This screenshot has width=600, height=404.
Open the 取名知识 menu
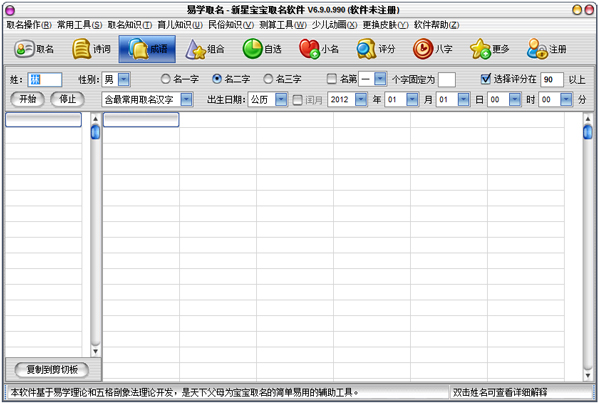pyautogui.click(x=130, y=25)
